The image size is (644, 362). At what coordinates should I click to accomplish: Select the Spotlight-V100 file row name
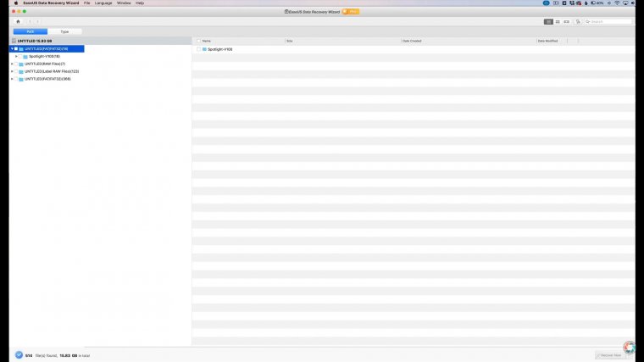[219, 49]
